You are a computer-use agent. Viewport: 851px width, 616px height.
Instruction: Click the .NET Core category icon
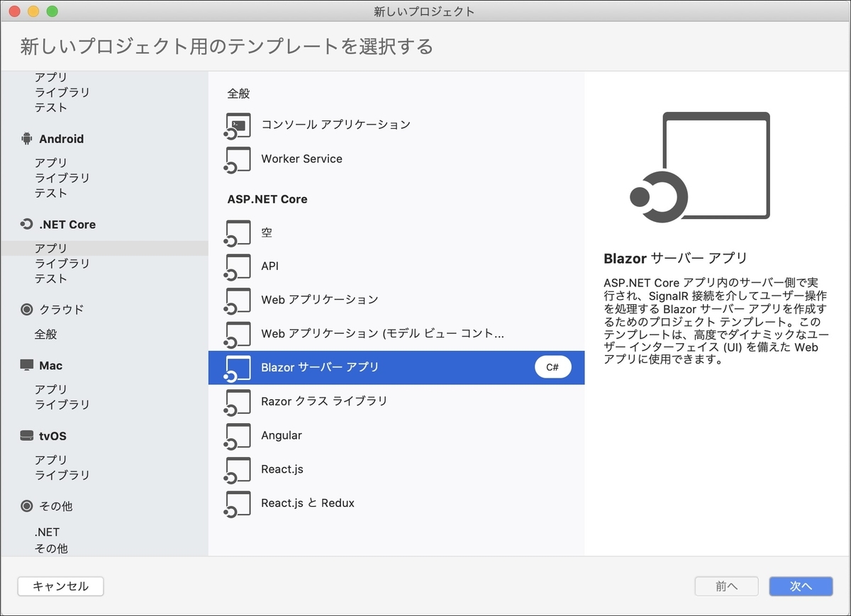27,225
